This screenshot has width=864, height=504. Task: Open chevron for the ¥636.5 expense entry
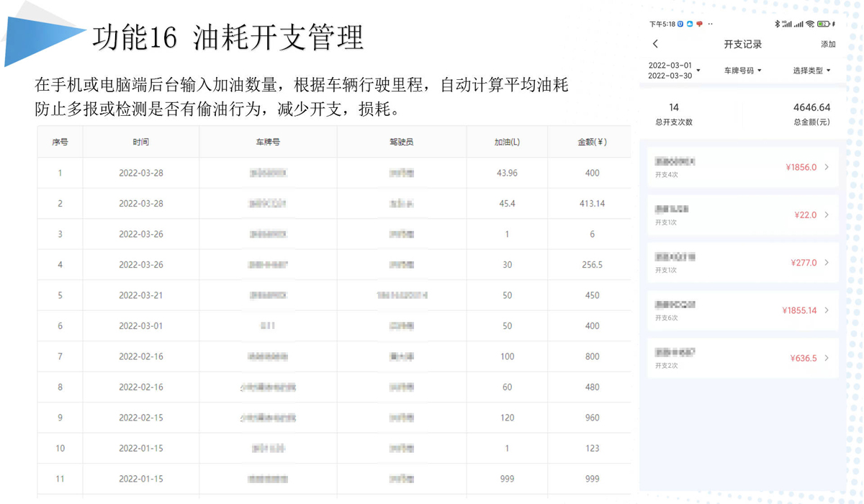click(x=827, y=358)
